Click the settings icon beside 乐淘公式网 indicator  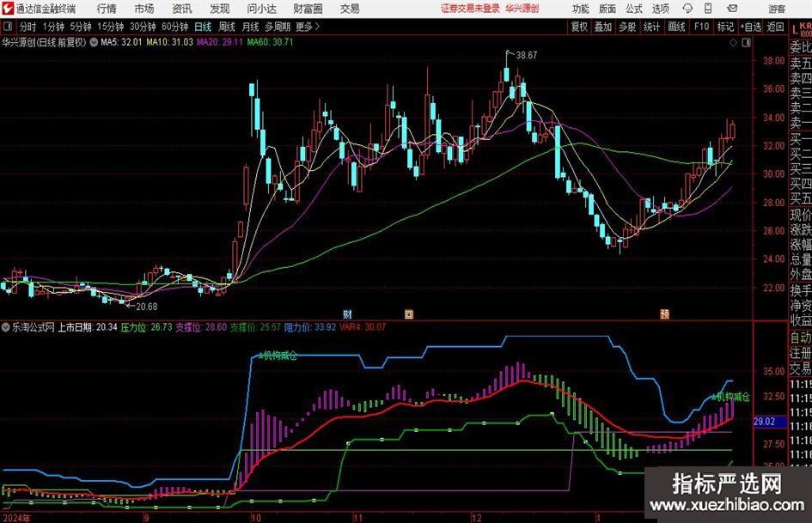pyautogui.click(x=6, y=327)
